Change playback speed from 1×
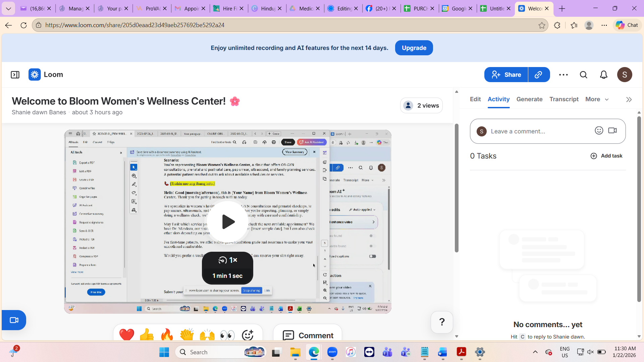 click(228, 260)
